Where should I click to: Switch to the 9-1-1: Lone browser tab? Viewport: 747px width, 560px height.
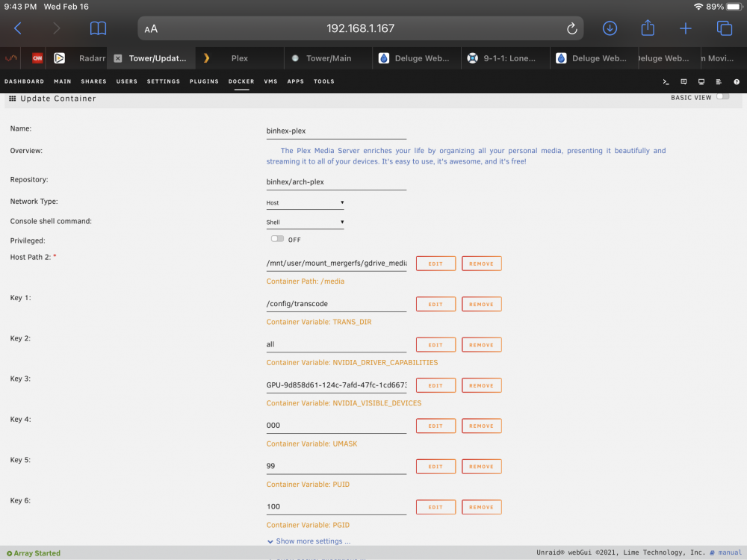pos(506,58)
